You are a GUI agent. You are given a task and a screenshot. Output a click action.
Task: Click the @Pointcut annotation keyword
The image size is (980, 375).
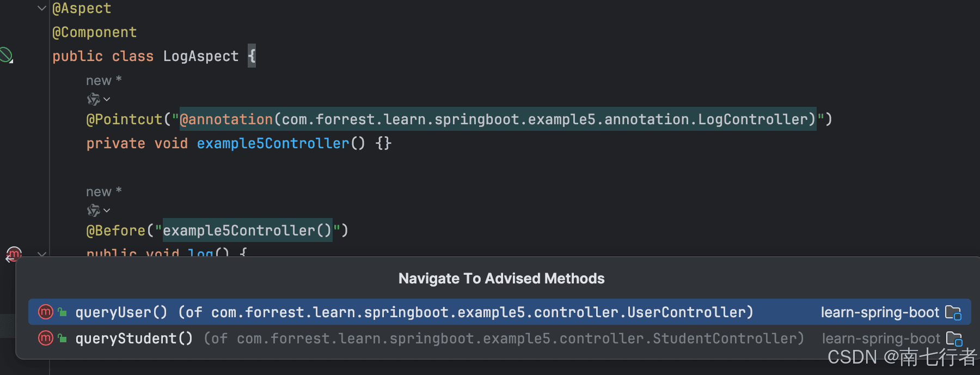pyautogui.click(x=125, y=119)
